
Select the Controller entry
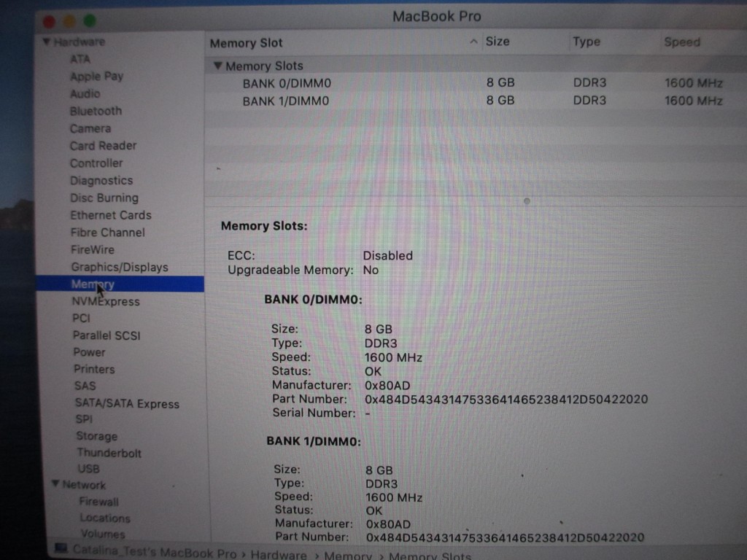(x=96, y=163)
